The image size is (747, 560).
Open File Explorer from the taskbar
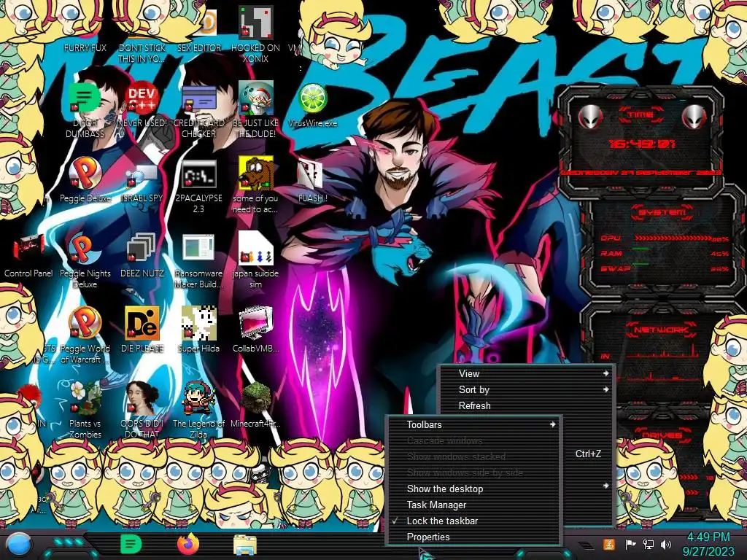[245, 545]
